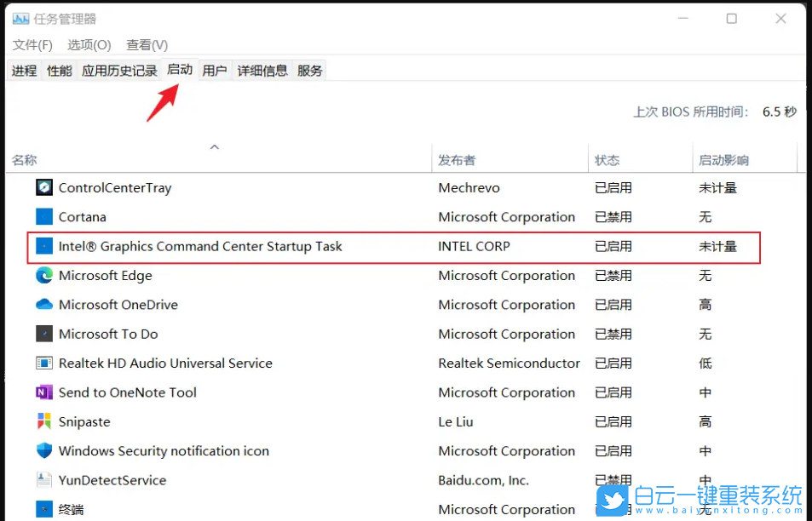Click the Microsoft Edge startup icon

[x=43, y=275]
